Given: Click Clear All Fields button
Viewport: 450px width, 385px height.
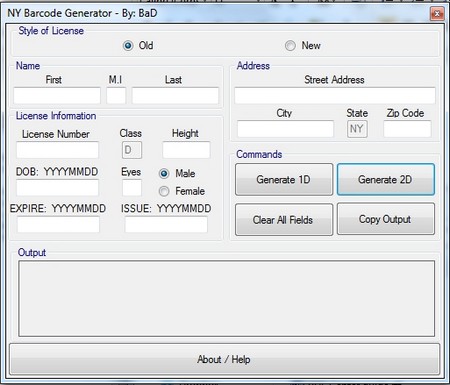Looking at the screenshot, I should tap(284, 220).
